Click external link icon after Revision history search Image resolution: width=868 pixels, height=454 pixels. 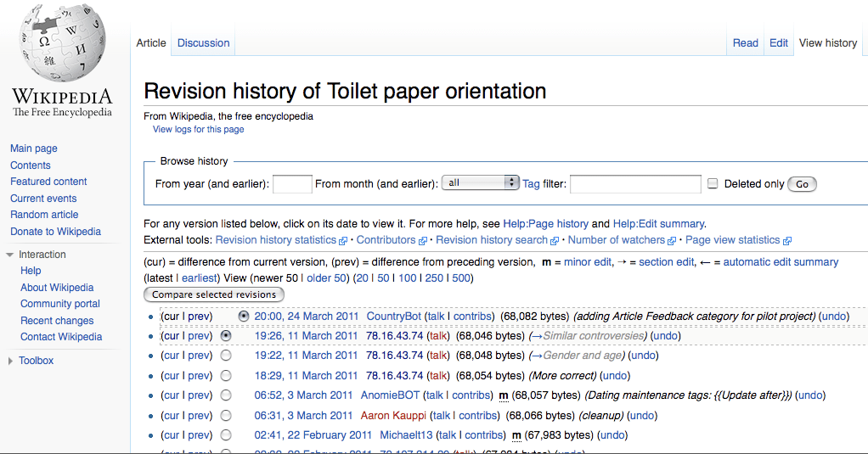point(555,241)
